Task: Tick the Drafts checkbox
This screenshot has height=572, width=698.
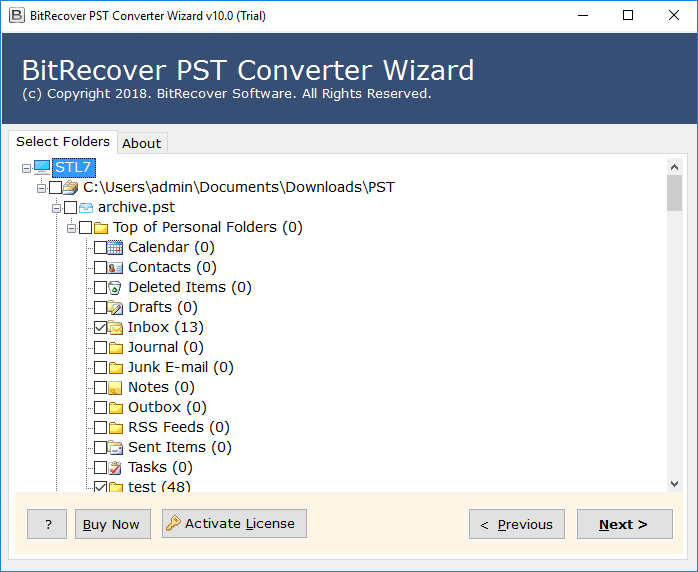Action: [101, 308]
